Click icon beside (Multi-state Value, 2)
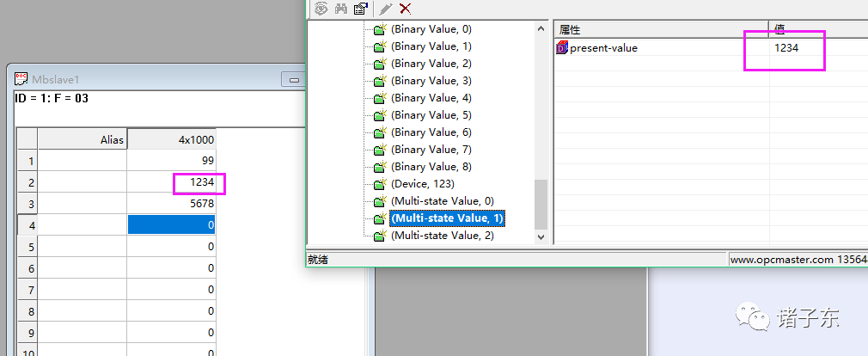The height and width of the screenshot is (356, 868). pyautogui.click(x=379, y=236)
